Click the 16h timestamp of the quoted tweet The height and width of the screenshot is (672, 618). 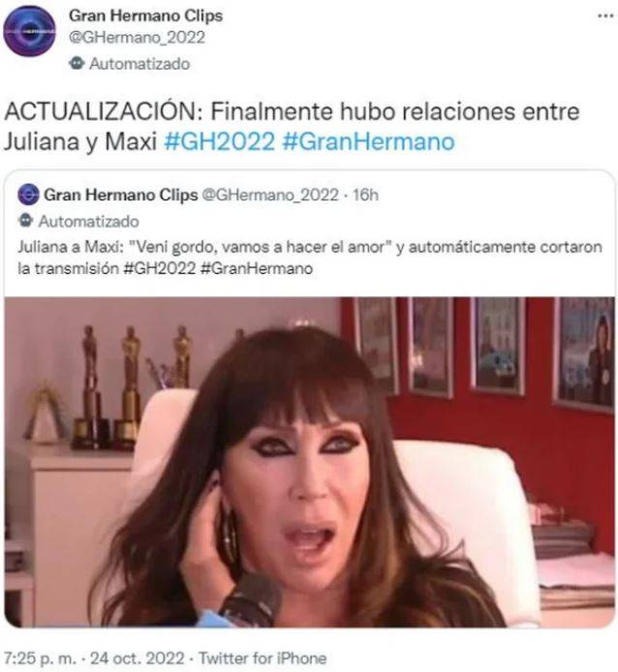(x=365, y=195)
